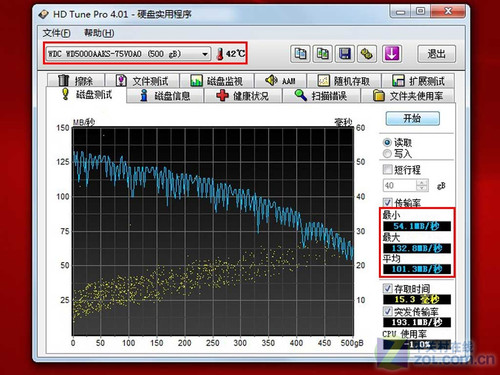Click the purple down-arrow minimize-to-tray icon
The width and height of the screenshot is (500, 375).
(x=392, y=53)
